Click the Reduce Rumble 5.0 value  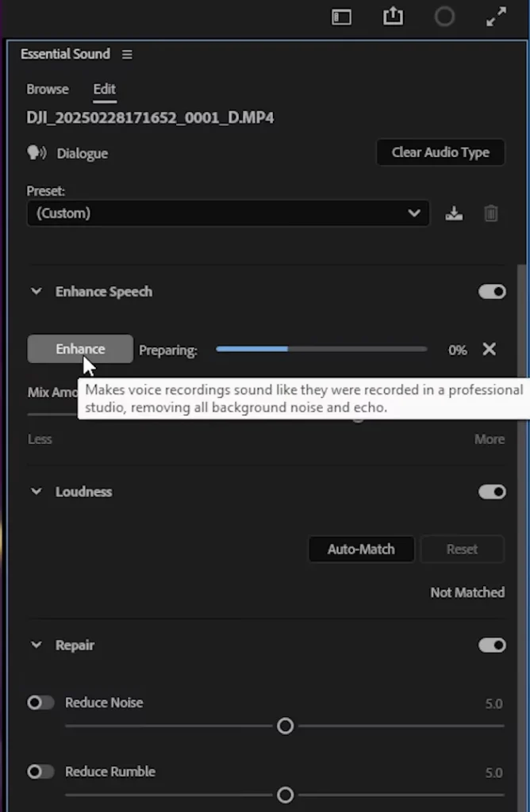(x=494, y=772)
